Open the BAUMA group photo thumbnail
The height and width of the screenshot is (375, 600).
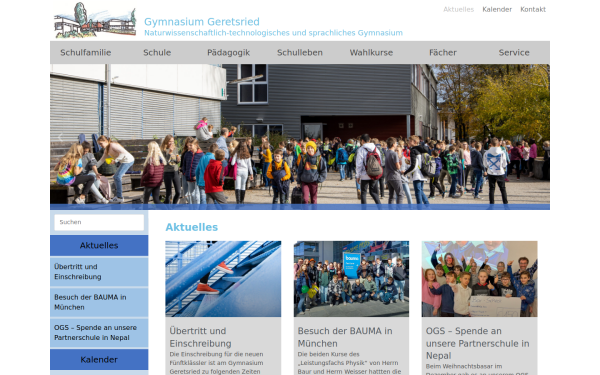click(x=351, y=279)
